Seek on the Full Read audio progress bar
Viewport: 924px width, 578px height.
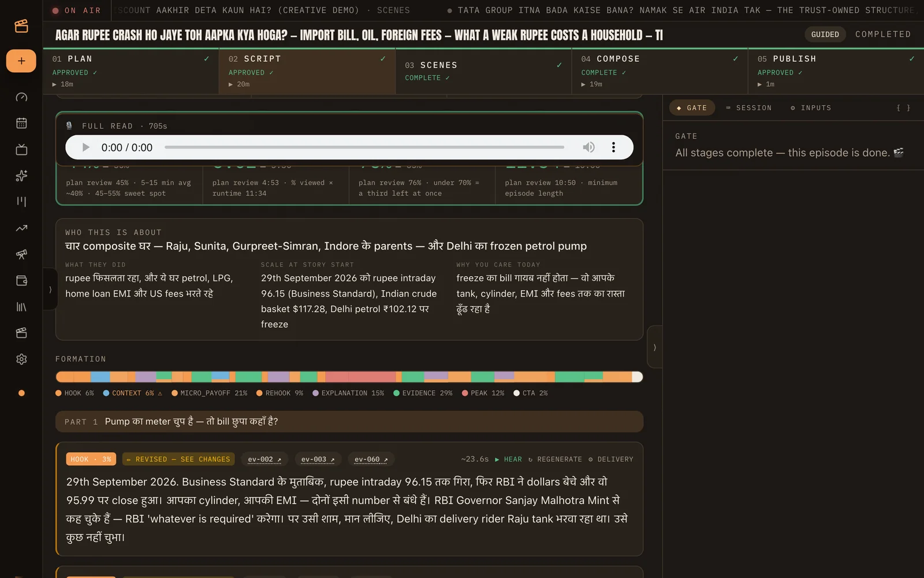(x=364, y=147)
